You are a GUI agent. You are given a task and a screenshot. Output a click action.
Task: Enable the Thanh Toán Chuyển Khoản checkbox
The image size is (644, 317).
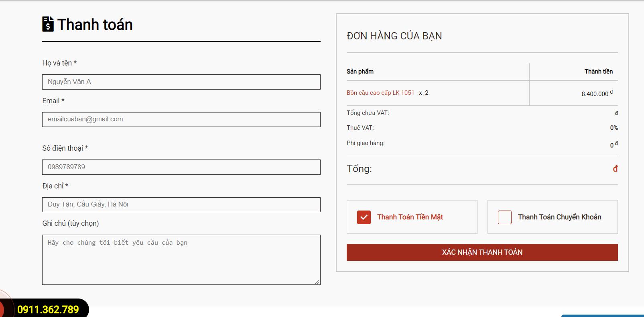pos(504,217)
